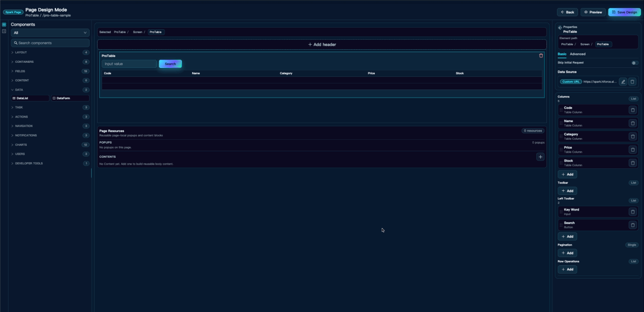Add a Row Operations item
The width and height of the screenshot is (644, 312).
567,269
